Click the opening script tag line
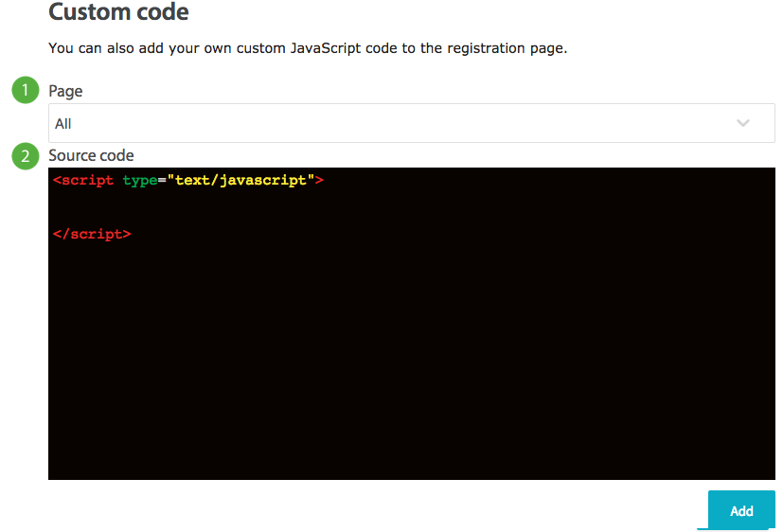Image resolution: width=783 pixels, height=532 pixels. [188, 180]
